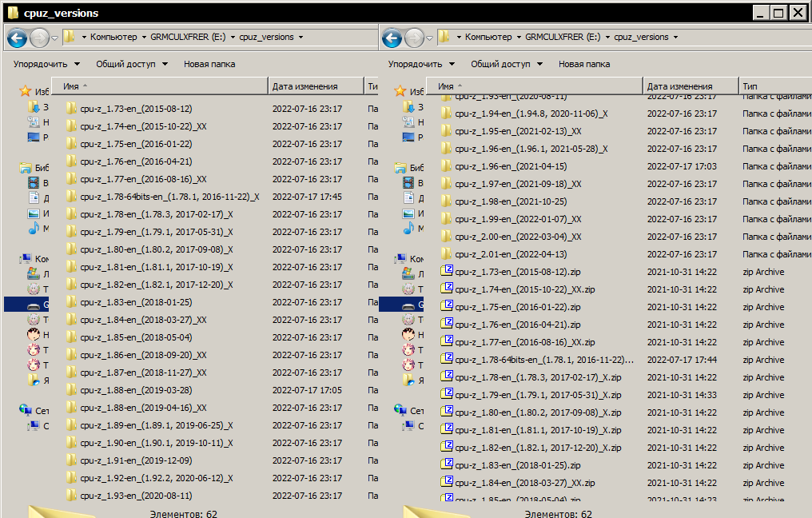Select cpu-z_1.78-64bits-en_(1.78.1, 2016-11-22)_X folder
This screenshot has width=812, height=518.
(170, 197)
